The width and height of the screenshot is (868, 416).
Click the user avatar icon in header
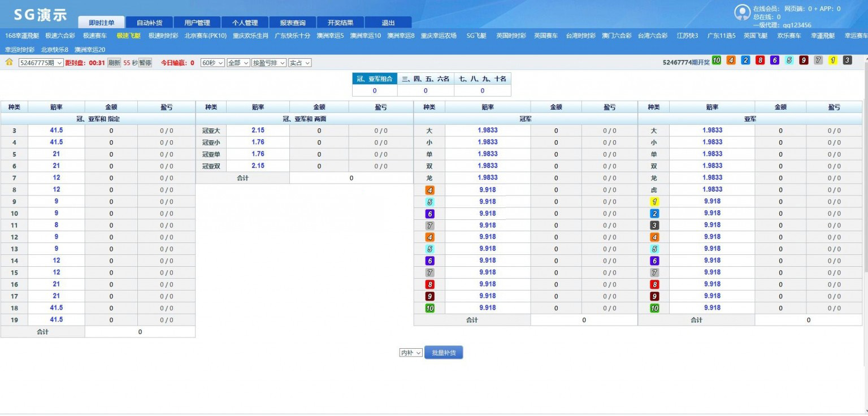click(x=742, y=12)
